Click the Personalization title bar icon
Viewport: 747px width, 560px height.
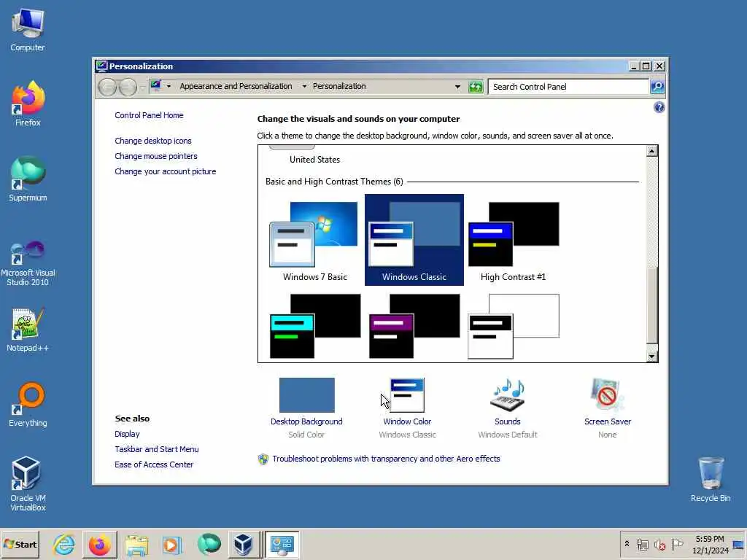101,66
